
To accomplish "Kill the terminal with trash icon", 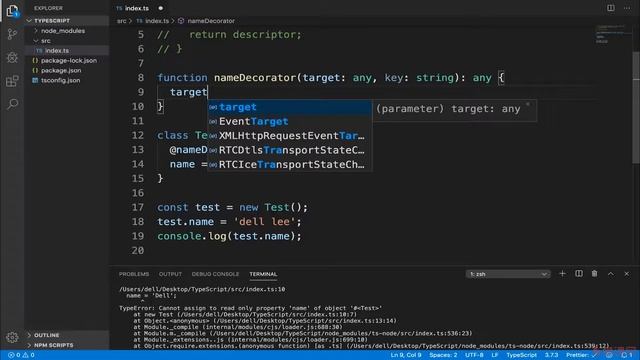I will [595, 274].
